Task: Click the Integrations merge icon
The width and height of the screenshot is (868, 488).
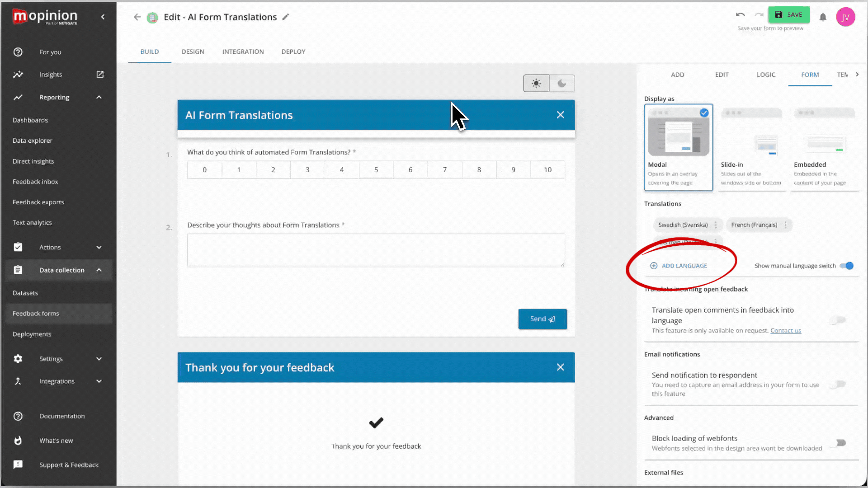Action: tap(18, 381)
